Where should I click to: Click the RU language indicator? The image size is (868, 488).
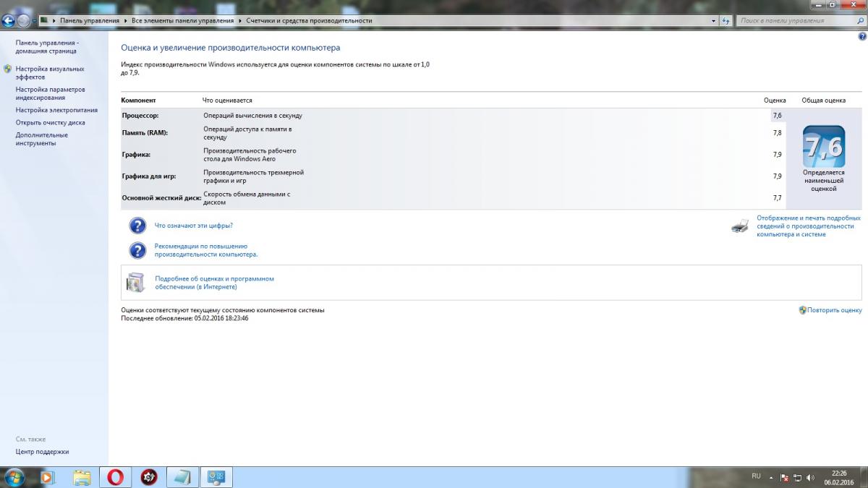(757, 476)
